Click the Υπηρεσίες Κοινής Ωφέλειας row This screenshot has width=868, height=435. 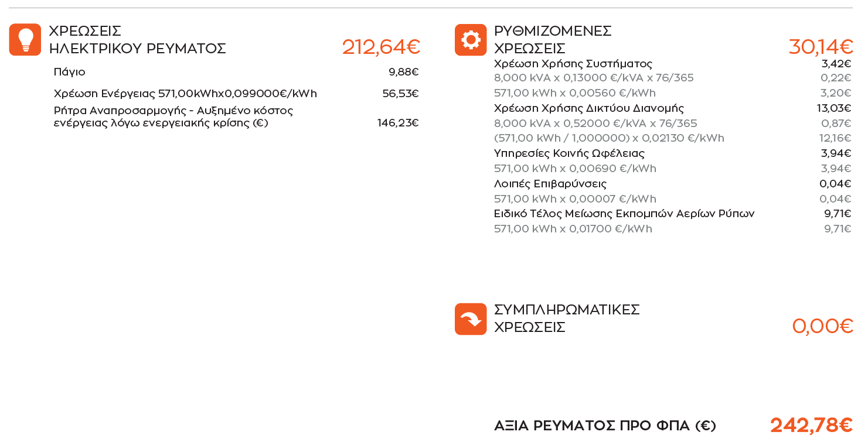673,153
